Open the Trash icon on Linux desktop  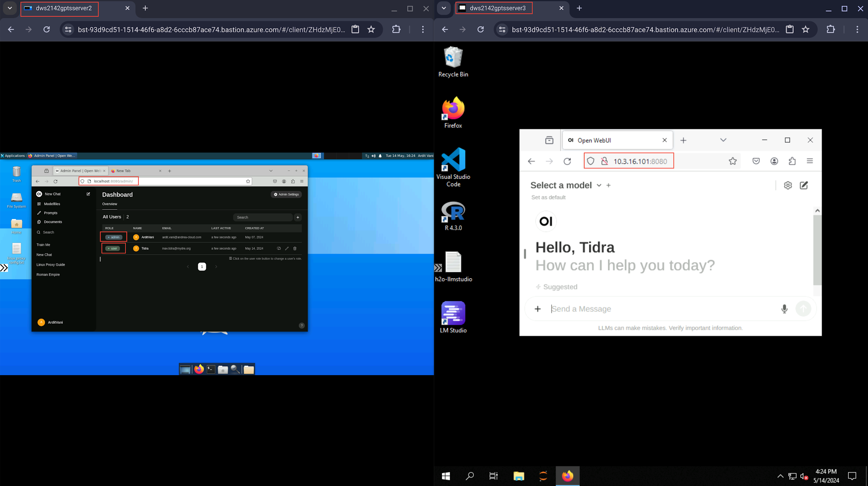17,174
